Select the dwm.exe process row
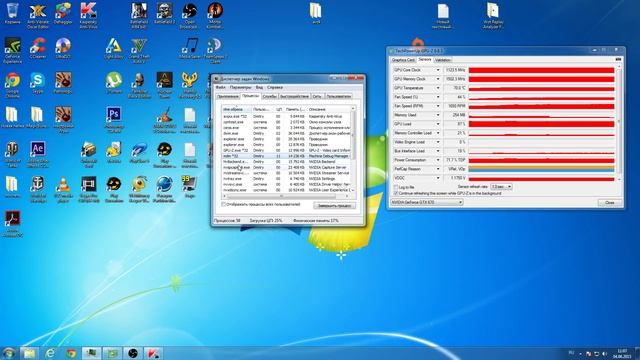This screenshot has height=360, width=640. click(x=286, y=133)
